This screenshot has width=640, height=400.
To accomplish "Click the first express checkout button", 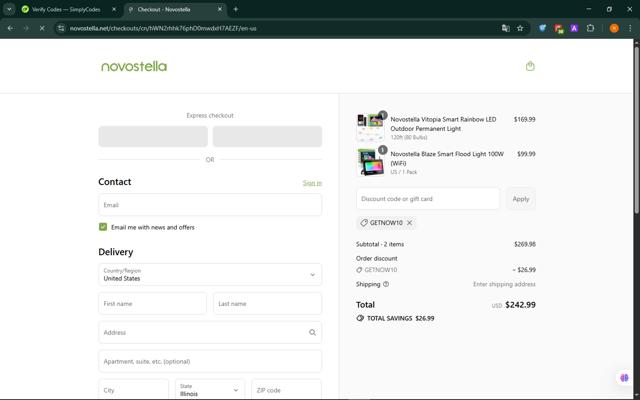I will [x=153, y=136].
